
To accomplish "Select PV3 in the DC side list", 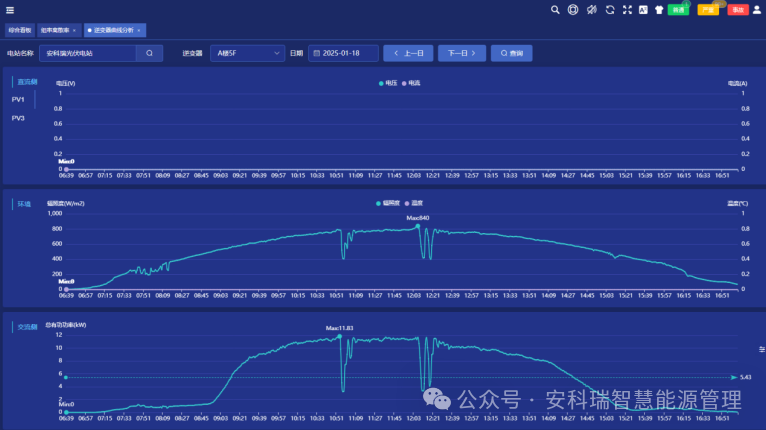I will [x=18, y=118].
